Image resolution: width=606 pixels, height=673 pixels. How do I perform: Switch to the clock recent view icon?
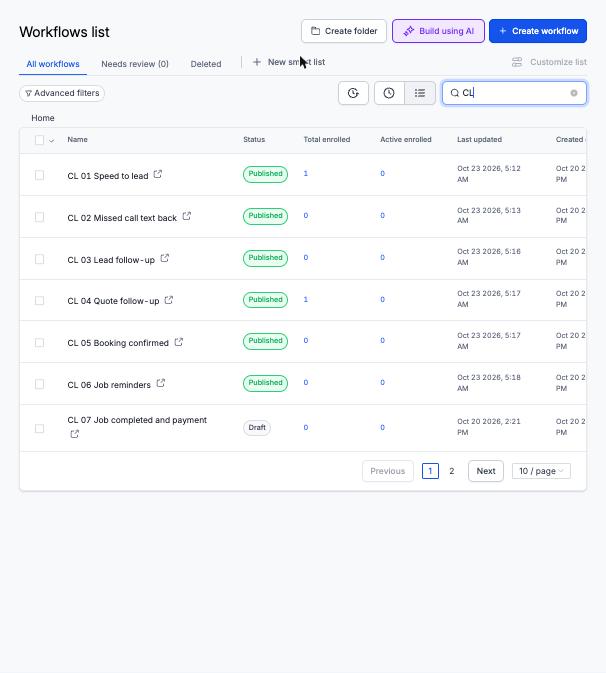pos(389,93)
